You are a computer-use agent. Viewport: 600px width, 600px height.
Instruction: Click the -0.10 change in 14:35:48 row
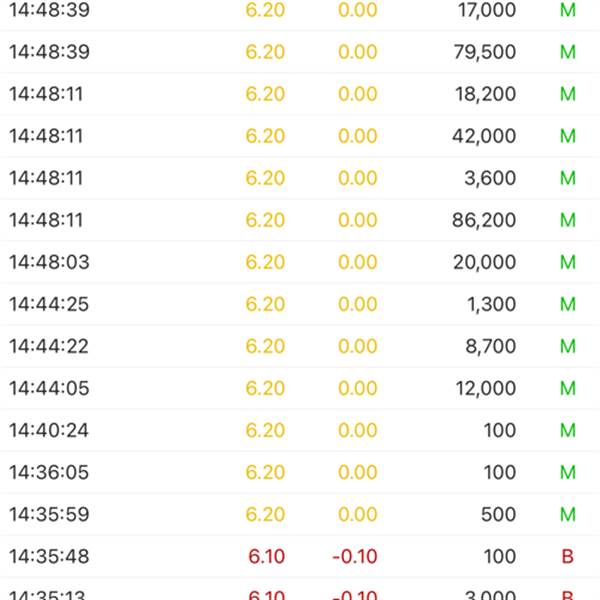[355, 556]
